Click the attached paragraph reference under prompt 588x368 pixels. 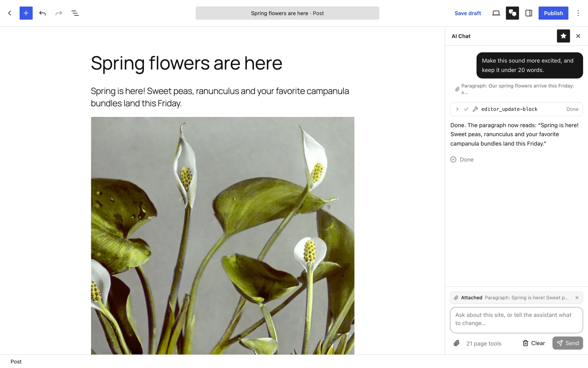click(x=515, y=89)
